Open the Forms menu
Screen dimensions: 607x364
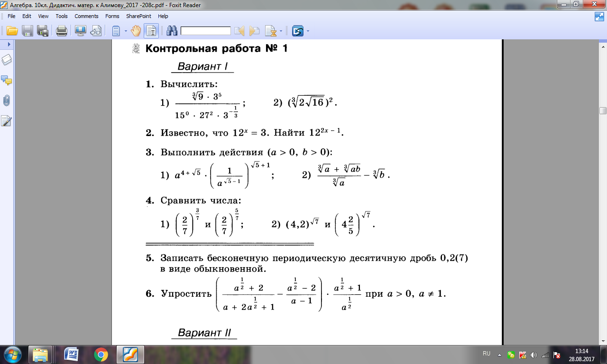click(112, 16)
